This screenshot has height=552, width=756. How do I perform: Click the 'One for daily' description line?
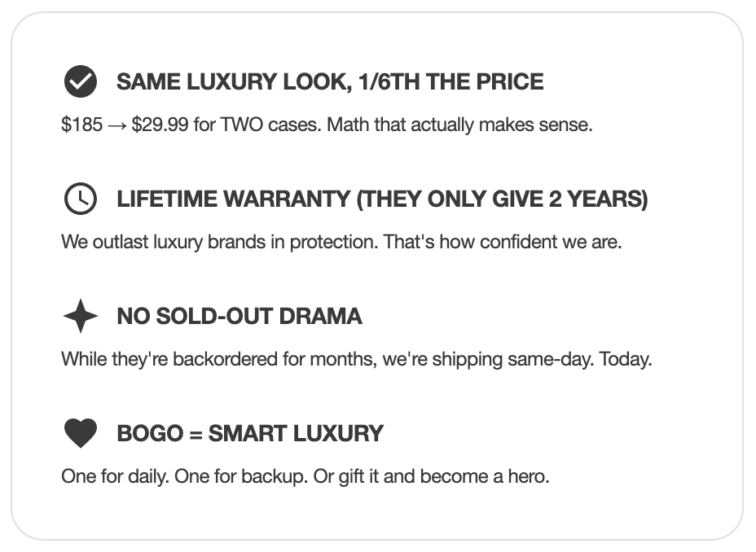click(x=305, y=476)
